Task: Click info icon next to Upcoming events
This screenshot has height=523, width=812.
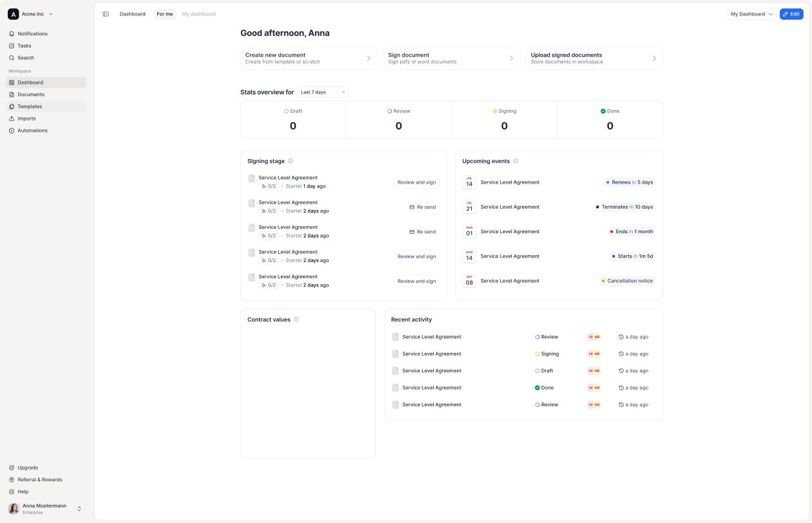Action: (516, 161)
